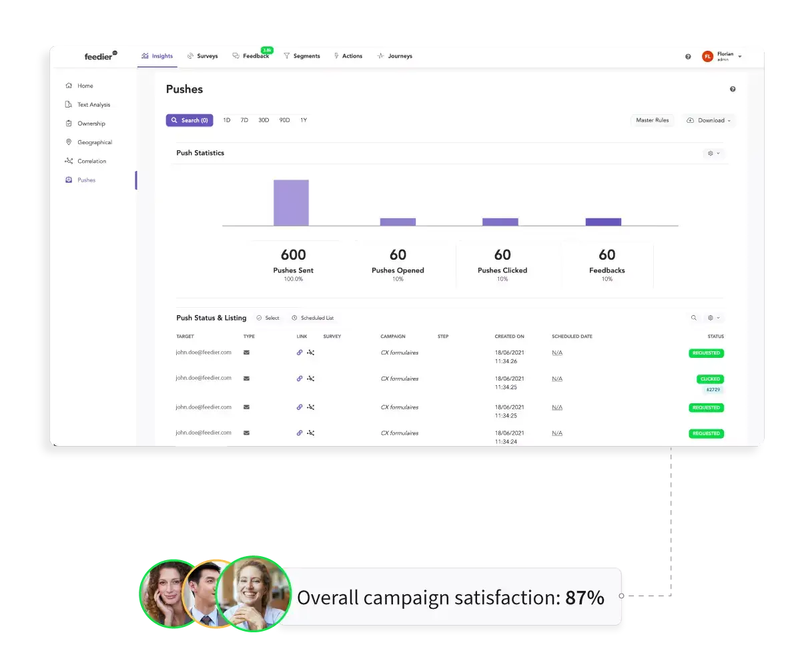Switch to the Segments tab
The image size is (812, 665).
click(x=302, y=56)
